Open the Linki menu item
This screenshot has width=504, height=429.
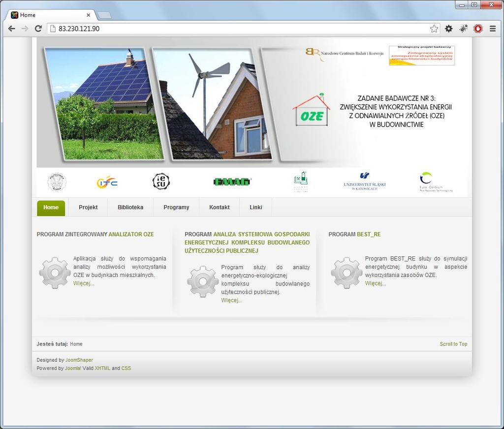255,208
